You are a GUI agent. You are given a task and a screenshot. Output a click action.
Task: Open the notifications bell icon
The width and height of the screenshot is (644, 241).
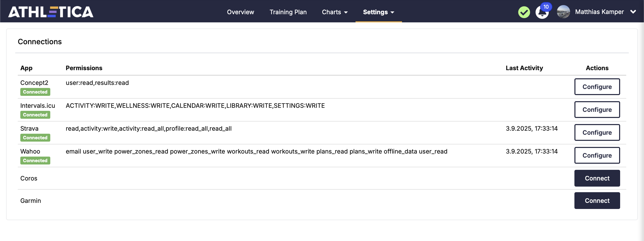(x=542, y=12)
